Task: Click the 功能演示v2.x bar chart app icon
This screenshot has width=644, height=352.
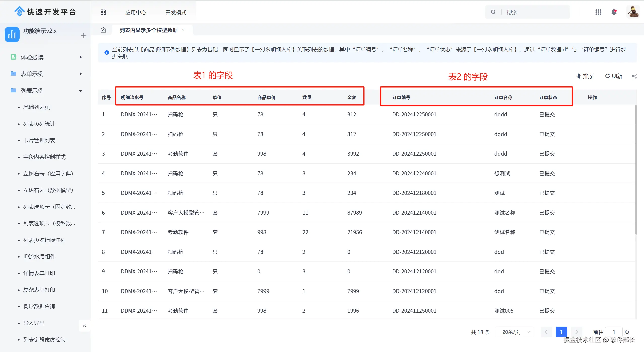Action: 12,34
